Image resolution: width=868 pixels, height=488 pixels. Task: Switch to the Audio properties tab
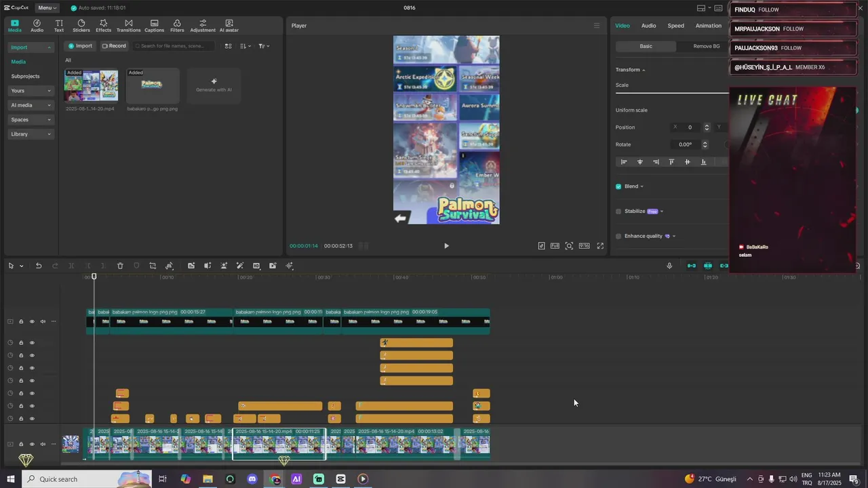pyautogui.click(x=648, y=26)
